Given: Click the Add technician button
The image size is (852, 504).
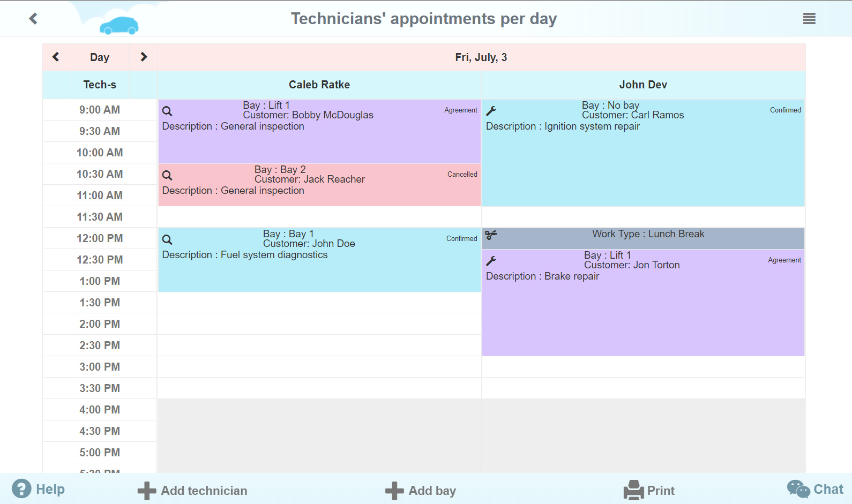Looking at the screenshot, I should (x=193, y=491).
